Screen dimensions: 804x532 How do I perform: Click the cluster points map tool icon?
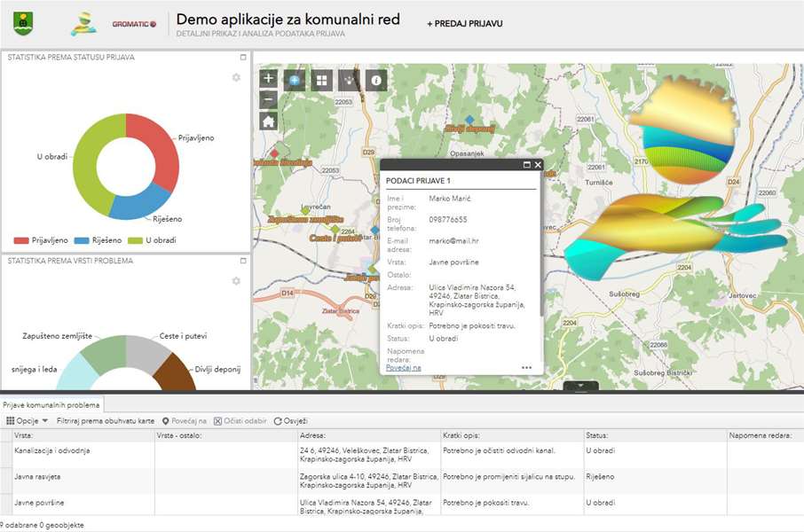[x=349, y=80]
